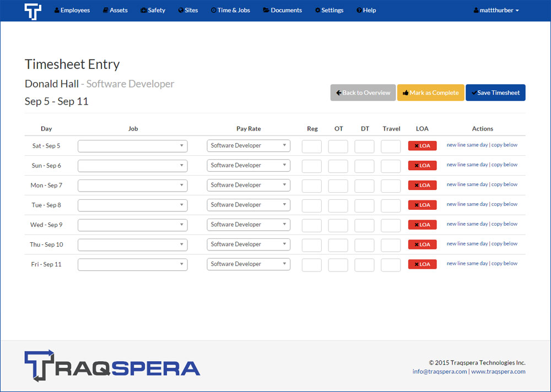Click copy below for Thu - Sep 10
551x392 pixels.
coord(505,243)
